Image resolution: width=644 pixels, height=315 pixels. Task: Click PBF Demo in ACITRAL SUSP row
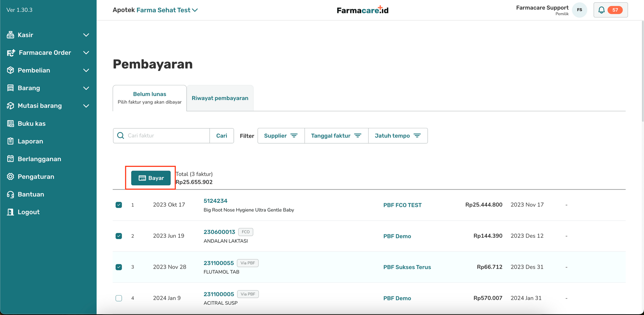[x=397, y=298]
